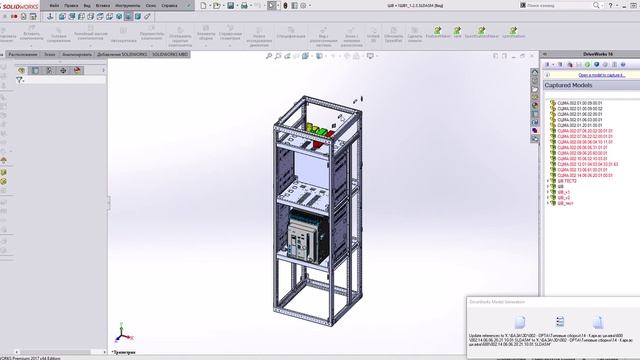Expand the feature manager panel arrow chevron
This screenshot has width=640, height=360.
[x=103, y=71]
